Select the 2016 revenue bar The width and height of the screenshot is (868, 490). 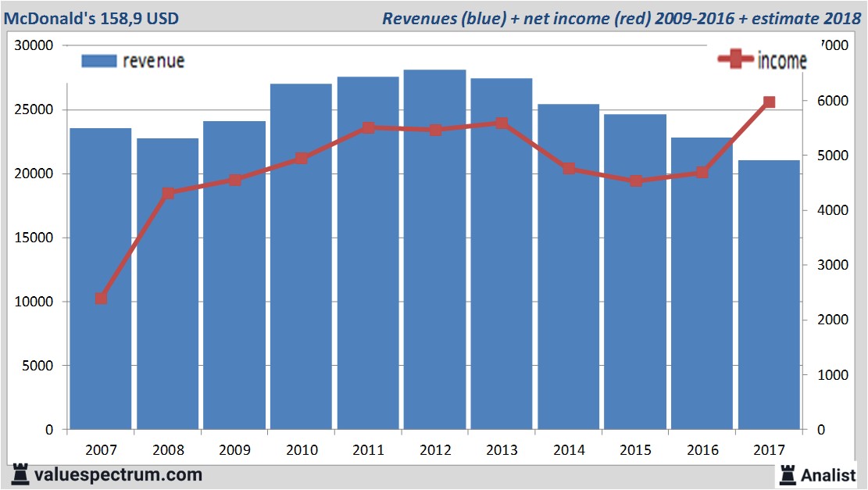click(x=702, y=284)
